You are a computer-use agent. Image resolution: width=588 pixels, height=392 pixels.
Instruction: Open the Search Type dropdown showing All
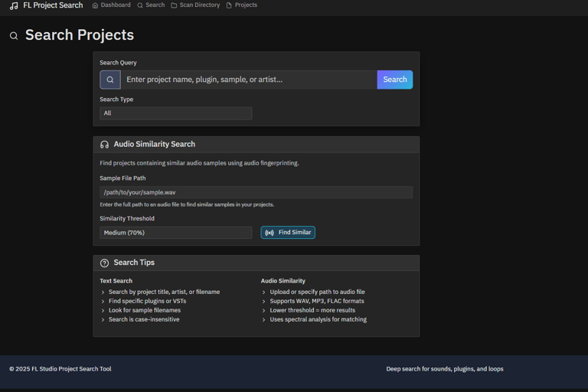(176, 113)
